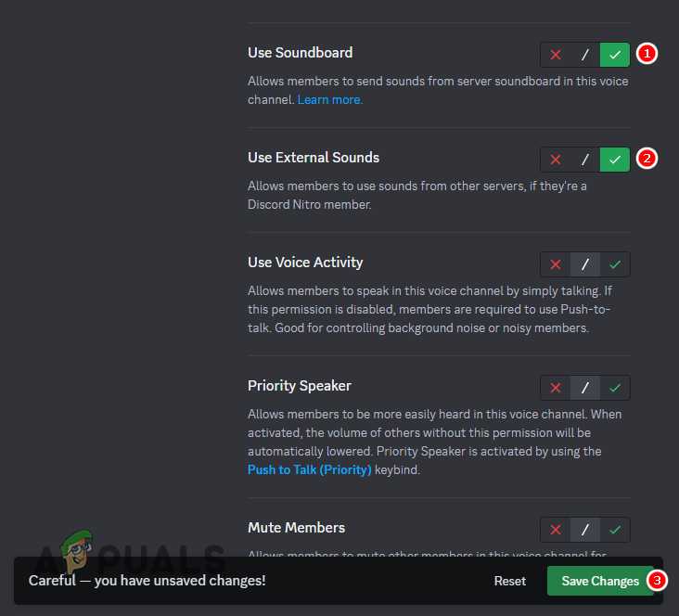Click the Reset button
The height and width of the screenshot is (616, 679).
[x=509, y=581]
